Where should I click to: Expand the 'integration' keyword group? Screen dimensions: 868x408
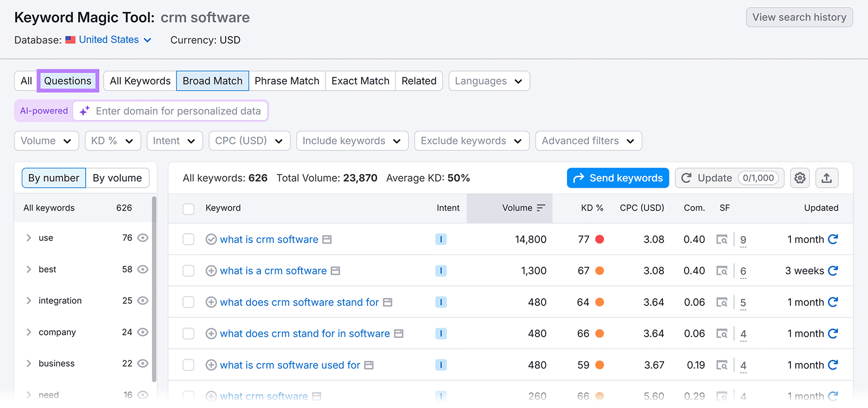coord(29,301)
